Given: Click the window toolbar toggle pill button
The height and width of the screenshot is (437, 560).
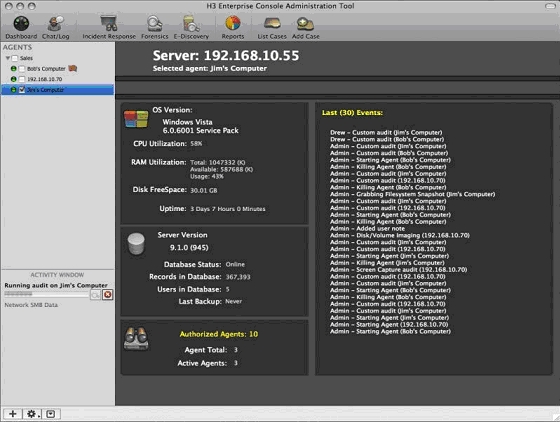Looking at the screenshot, I should pos(550,6).
